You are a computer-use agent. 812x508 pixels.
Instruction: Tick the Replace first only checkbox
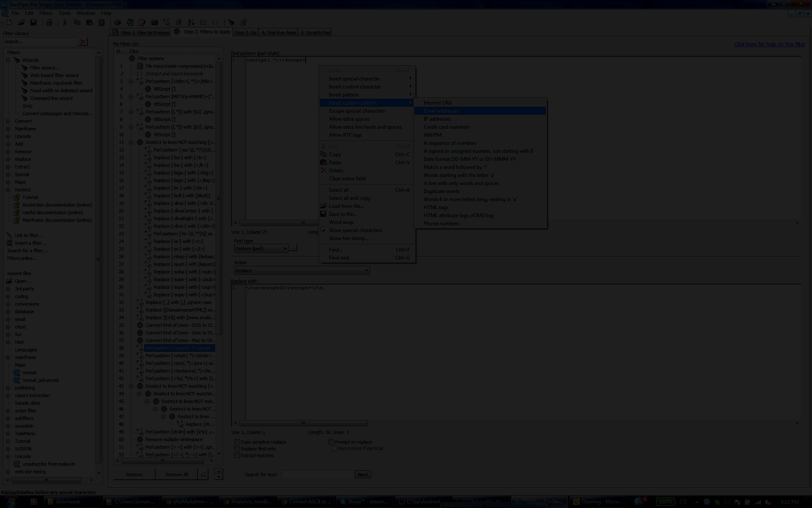(237, 449)
